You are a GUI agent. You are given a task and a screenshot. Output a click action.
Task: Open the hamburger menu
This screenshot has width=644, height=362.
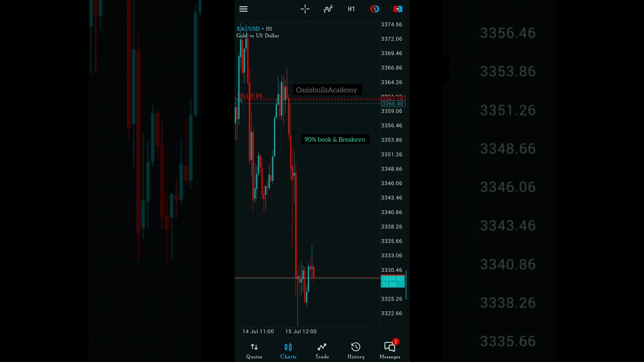click(x=244, y=9)
